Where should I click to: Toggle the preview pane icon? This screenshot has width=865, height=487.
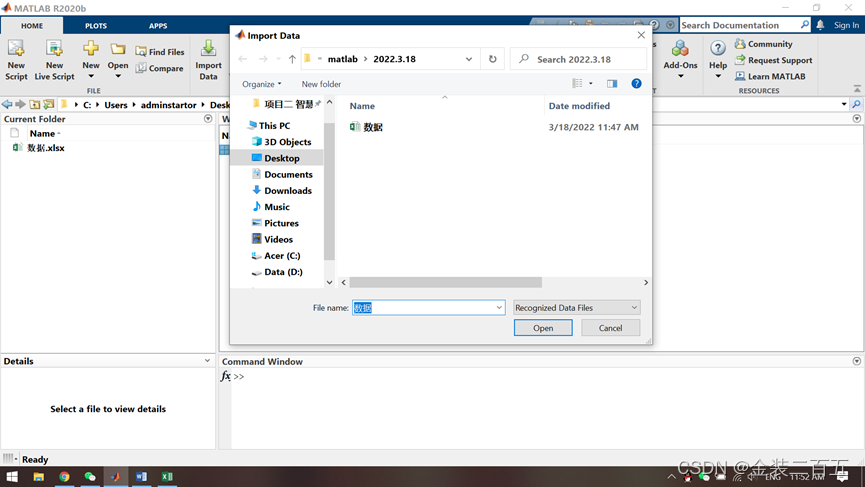pyautogui.click(x=612, y=83)
